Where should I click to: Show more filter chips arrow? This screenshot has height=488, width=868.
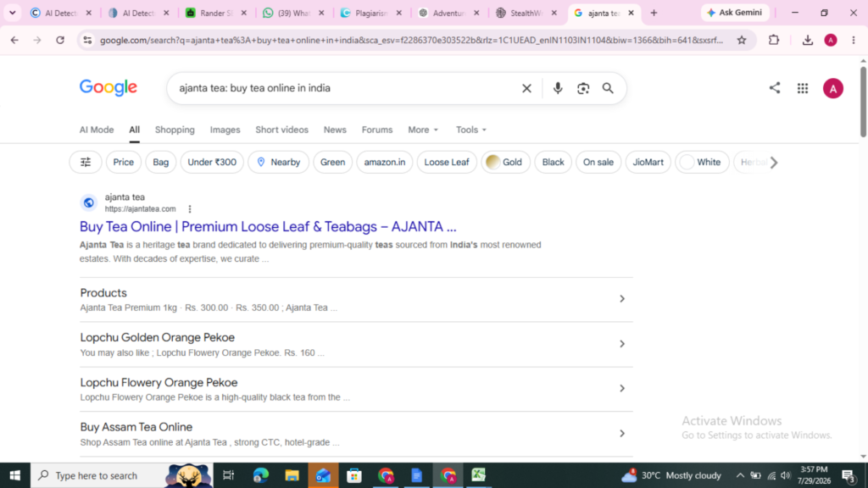click(774, 162)
